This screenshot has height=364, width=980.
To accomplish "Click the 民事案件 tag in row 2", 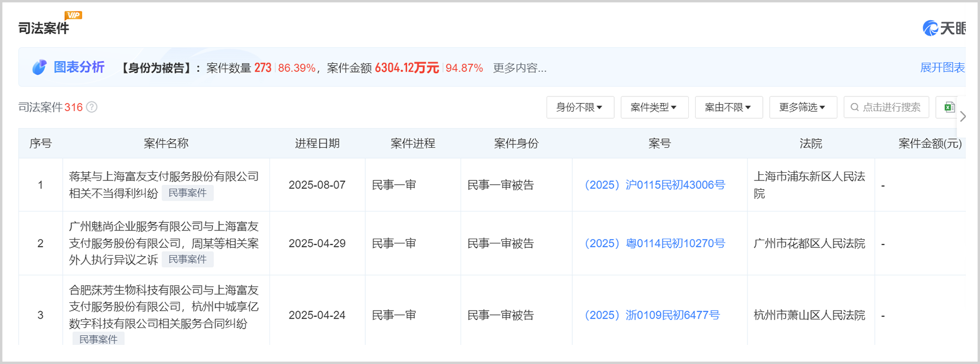I will click(188, 259).
